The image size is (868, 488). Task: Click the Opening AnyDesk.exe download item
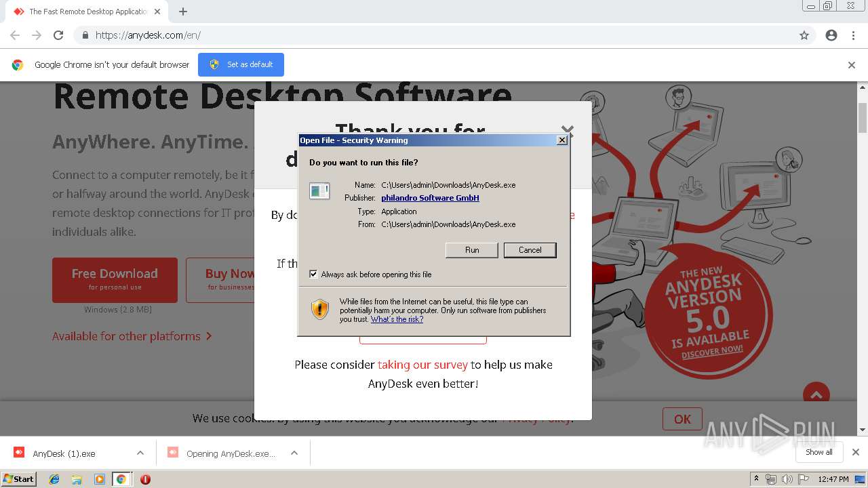220,453
